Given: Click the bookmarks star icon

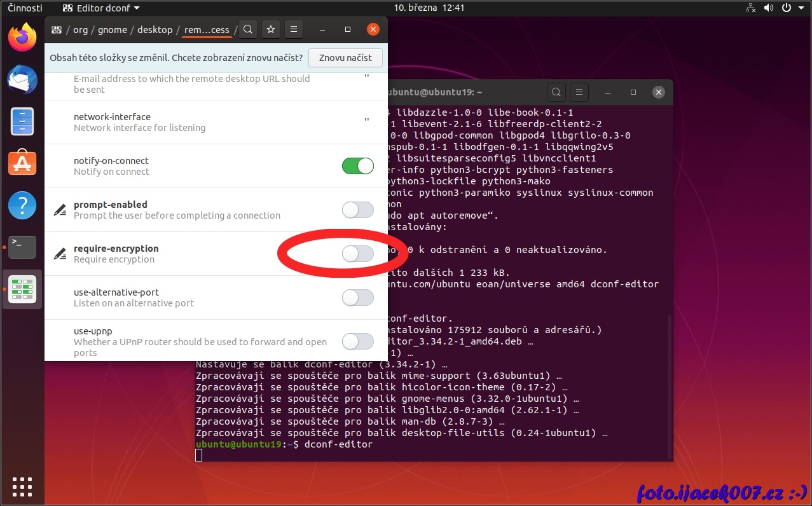Looking at the screenshot, I should pos(271,29).
